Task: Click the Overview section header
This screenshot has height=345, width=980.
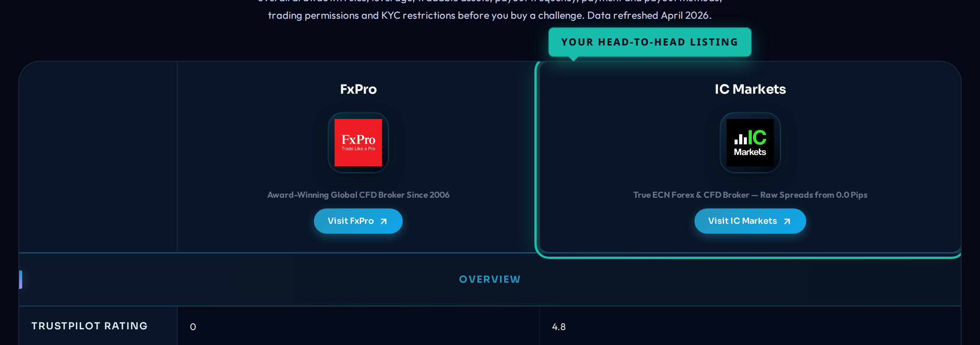Action: click(x=490, y=280)
